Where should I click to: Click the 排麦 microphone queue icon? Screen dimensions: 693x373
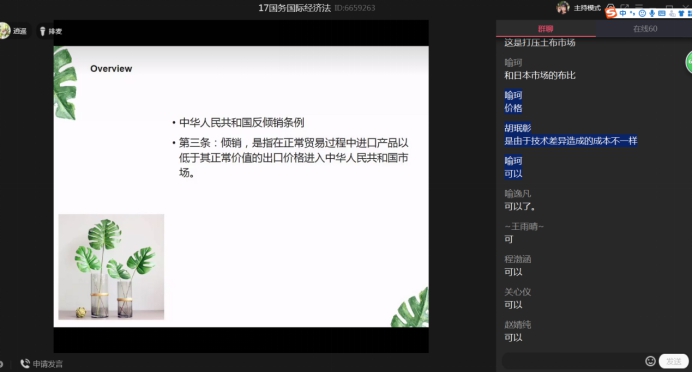42,31
